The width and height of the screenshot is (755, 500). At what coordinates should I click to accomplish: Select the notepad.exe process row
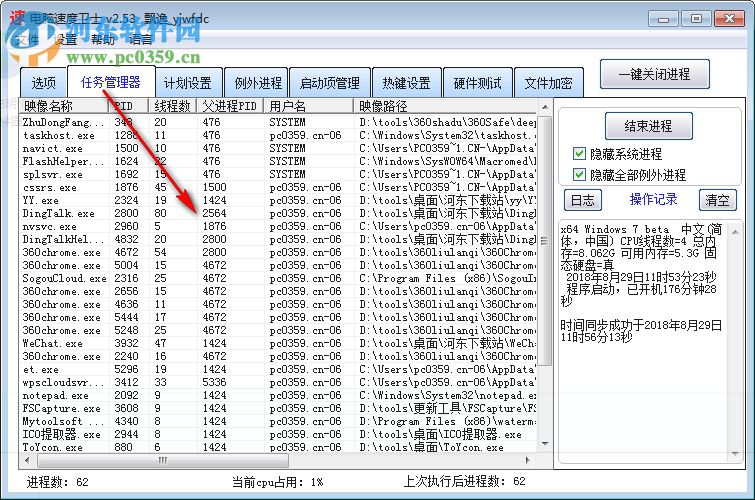[278, 395]
